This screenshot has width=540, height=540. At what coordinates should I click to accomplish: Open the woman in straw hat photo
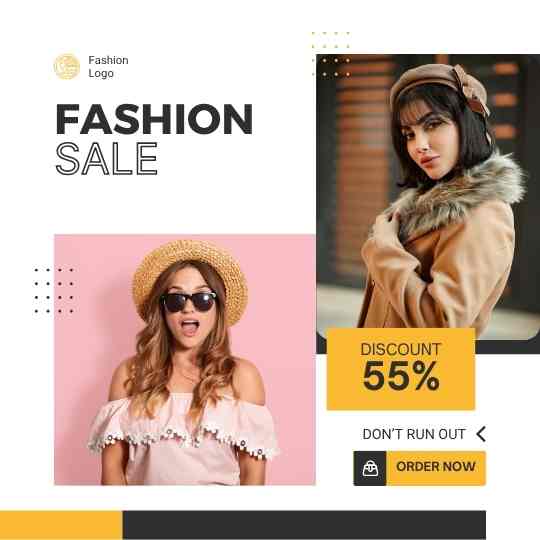pyautogui.click(x=185, y=360)
